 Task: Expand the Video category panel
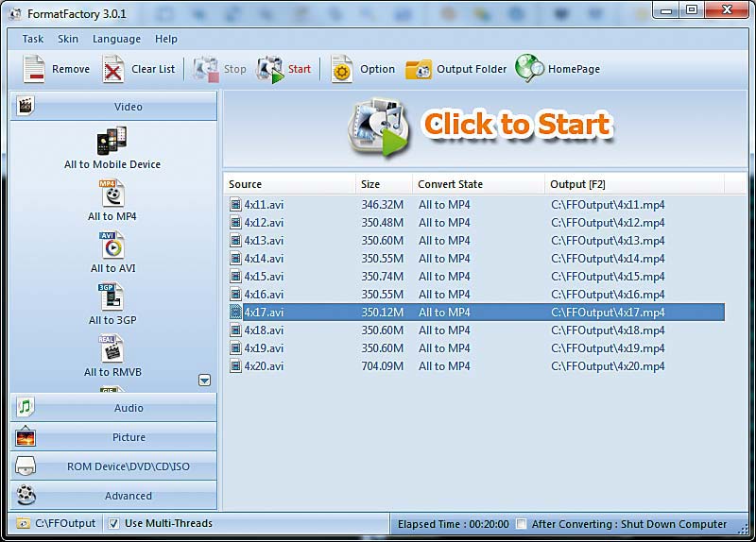pos(113,106)
